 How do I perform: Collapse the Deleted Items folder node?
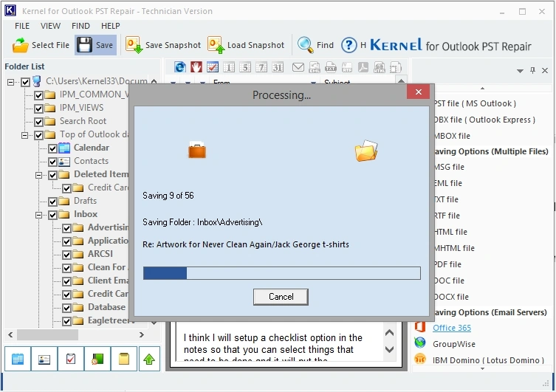(x=38, y=175)
